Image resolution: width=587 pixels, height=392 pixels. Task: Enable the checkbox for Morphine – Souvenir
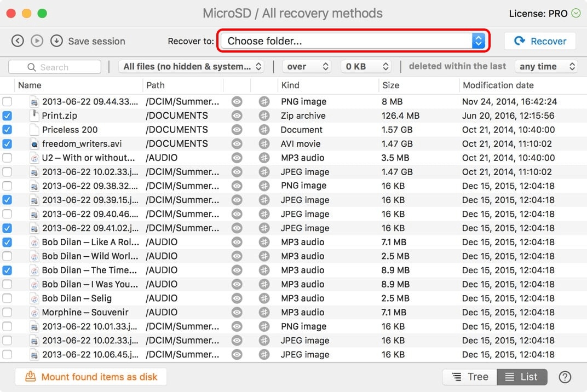click(x=8, y=312)
